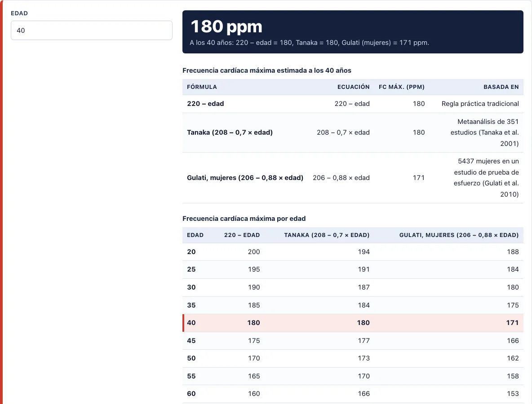Click the summary line starting 'A los 40 años'
The width and height of the screenshot is (532, 404).
(x=309, y=43)
